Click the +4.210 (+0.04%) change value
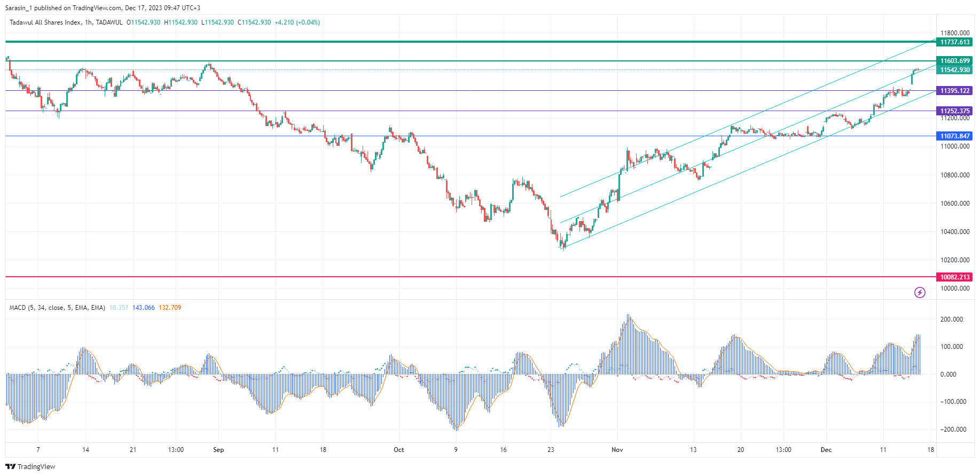Image resolution: width=980 pixels, height=476 pixels. pos(297,22)
